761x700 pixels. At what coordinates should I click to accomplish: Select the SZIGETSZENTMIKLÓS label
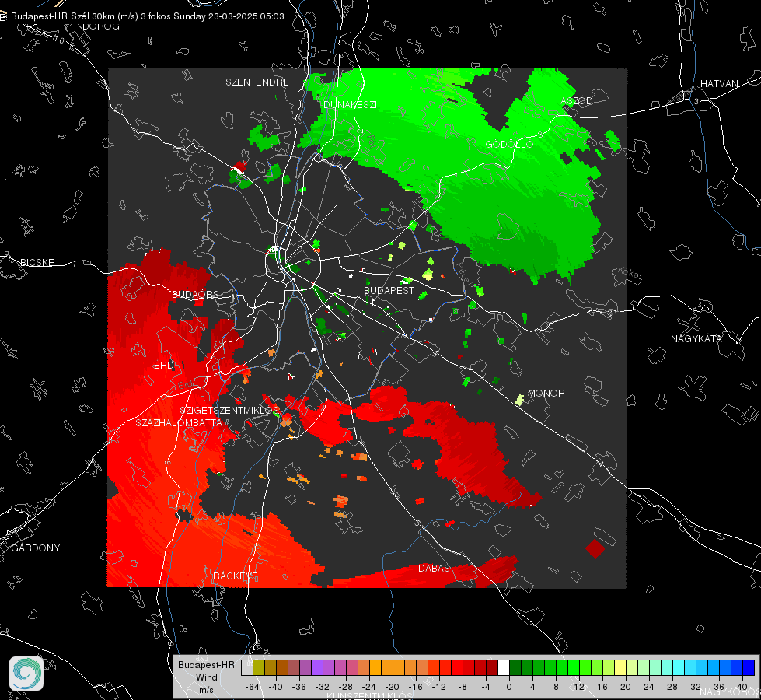(x=229, y=411)
